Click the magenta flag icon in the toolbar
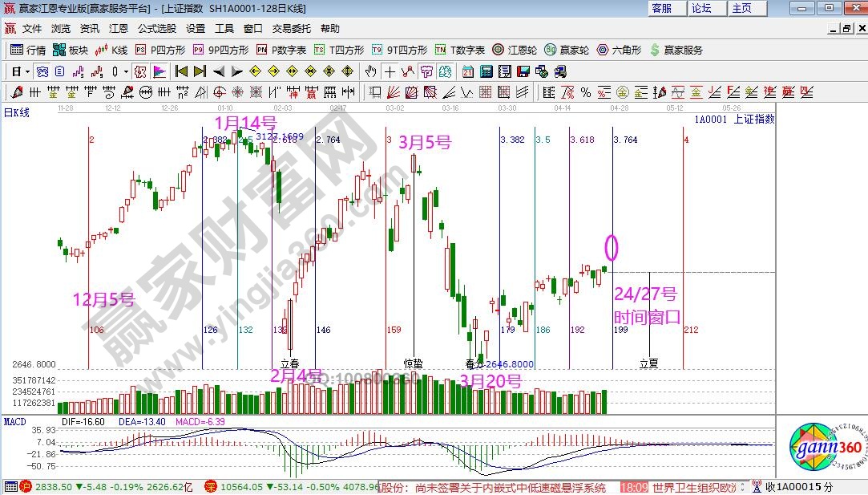Screen dimensions: 868x495 click(159, 71)
